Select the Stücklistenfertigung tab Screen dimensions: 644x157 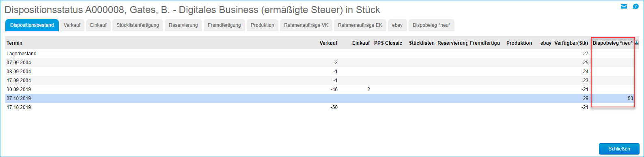[x=138, y=25]
